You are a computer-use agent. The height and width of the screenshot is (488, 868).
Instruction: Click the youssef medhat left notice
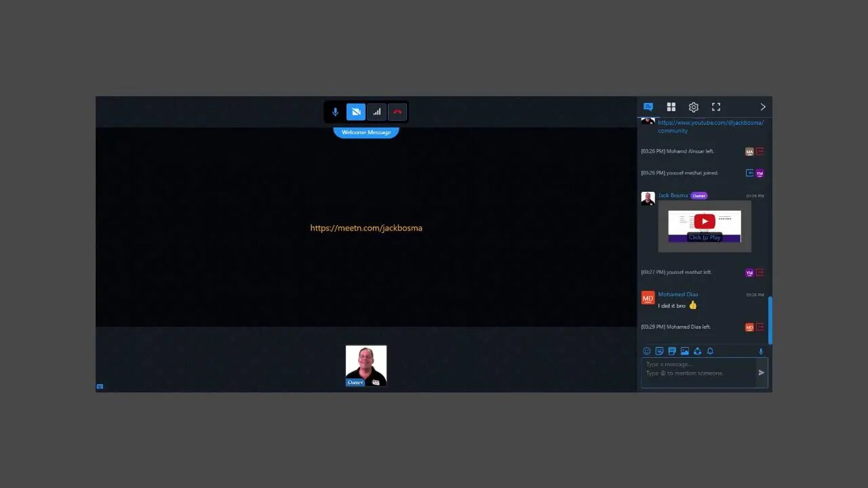(676, 272)
